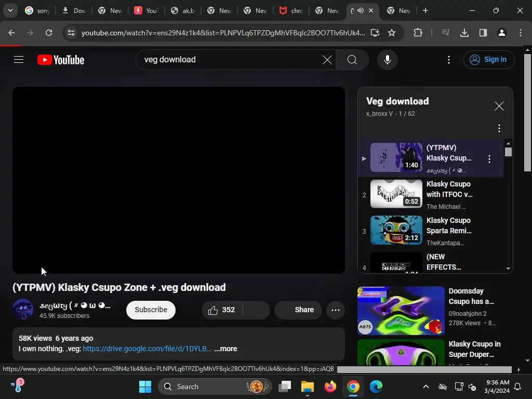The height and width of the screenshot is (399, 532).
Task: Go to YouTube home via logo
Action: [x=61, y=60]
